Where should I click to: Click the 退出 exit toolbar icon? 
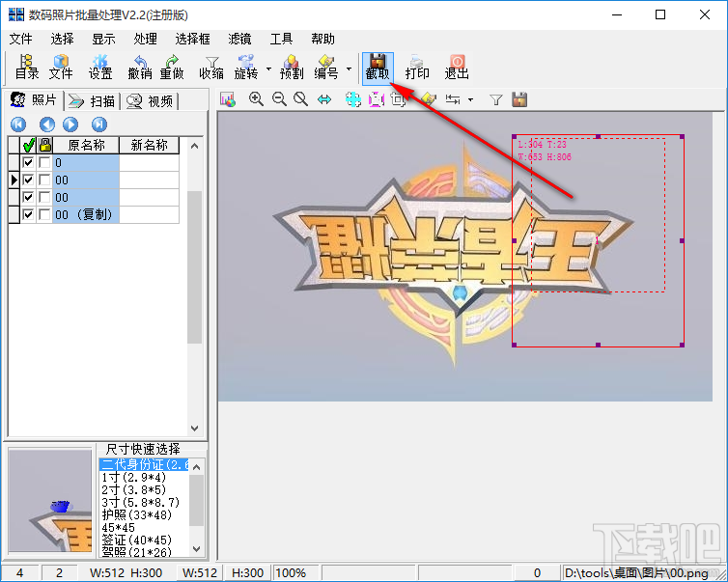[457, 68]
